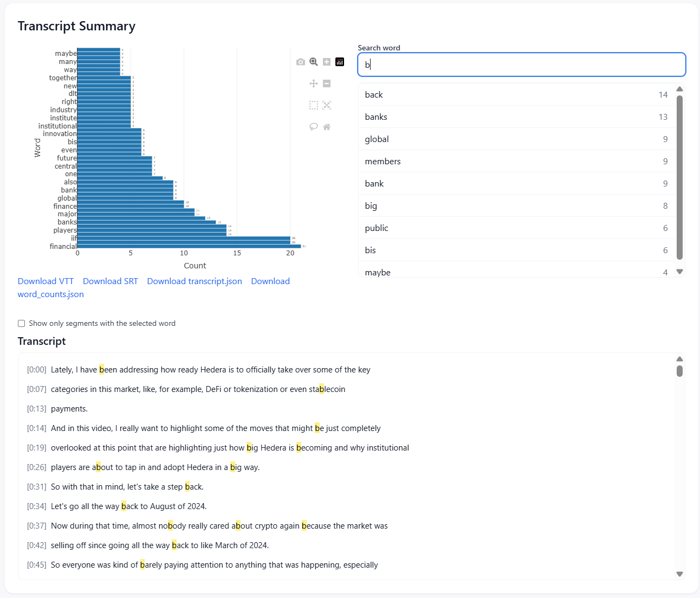
Task: Zoom in on the bar chart
Action: click(x=327, y=62)
